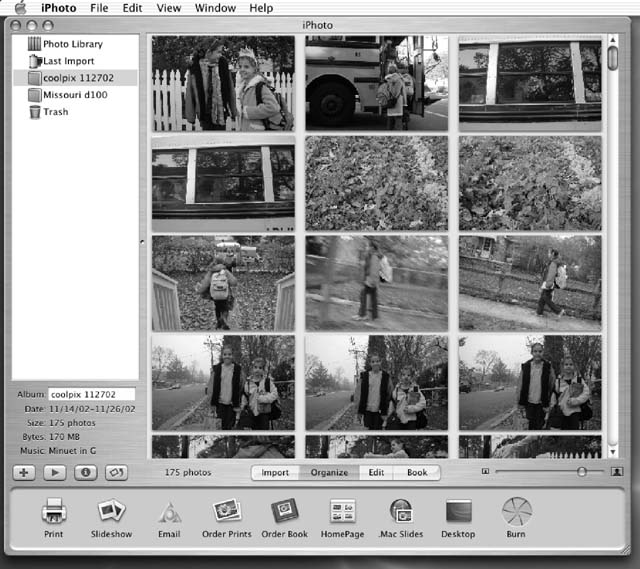Click the Slideshow icon
640x569 pixels.
pos(111,510)
